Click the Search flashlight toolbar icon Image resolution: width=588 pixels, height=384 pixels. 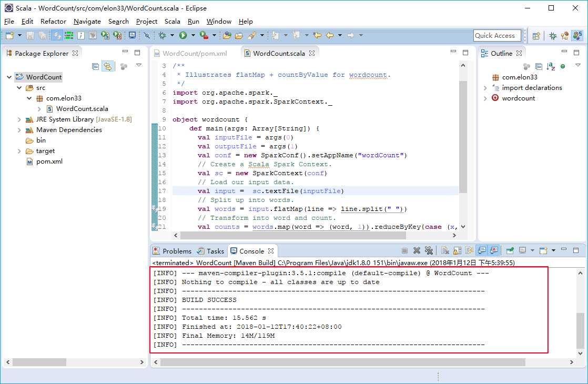(252, 35)
